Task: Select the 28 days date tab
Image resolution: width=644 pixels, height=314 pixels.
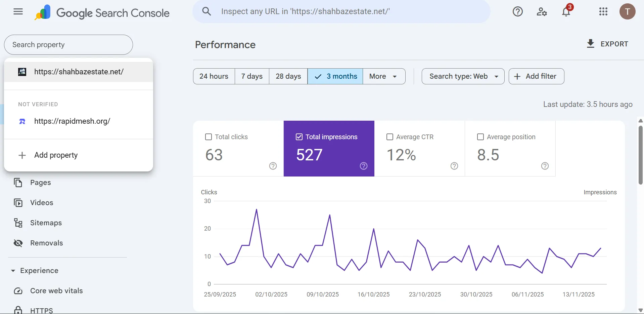Action: tap(288, 76)
